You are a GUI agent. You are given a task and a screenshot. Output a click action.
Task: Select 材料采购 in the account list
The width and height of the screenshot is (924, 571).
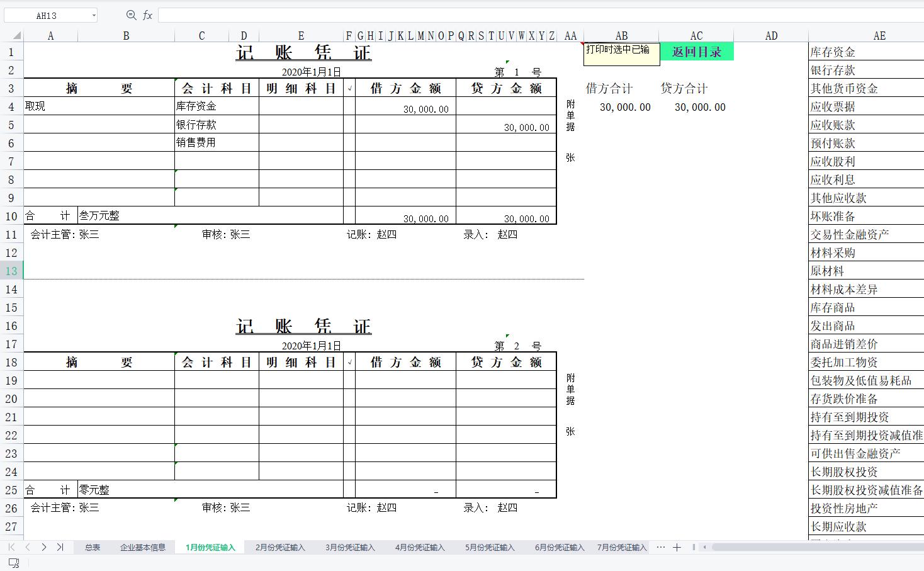(866, 252)
